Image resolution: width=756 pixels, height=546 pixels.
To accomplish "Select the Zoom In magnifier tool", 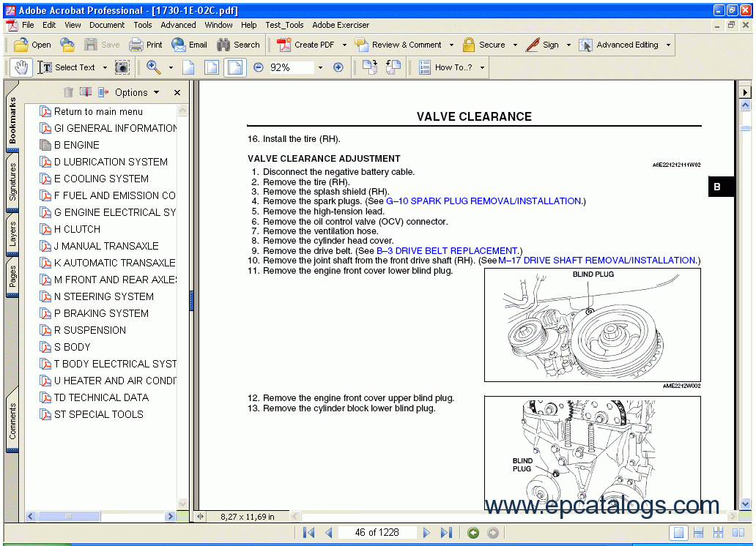I will (x=154, y=67).
